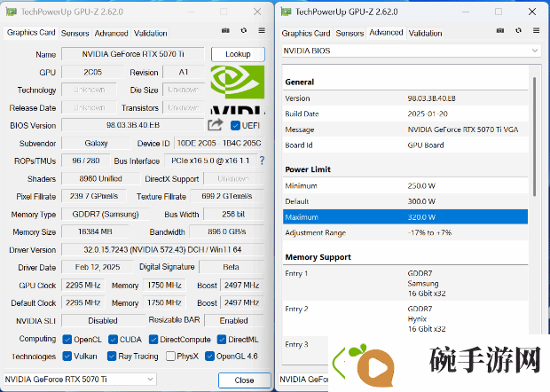Click the refresh icon in left GPU-Z window
550x392 pixels.
click(243, 30)
